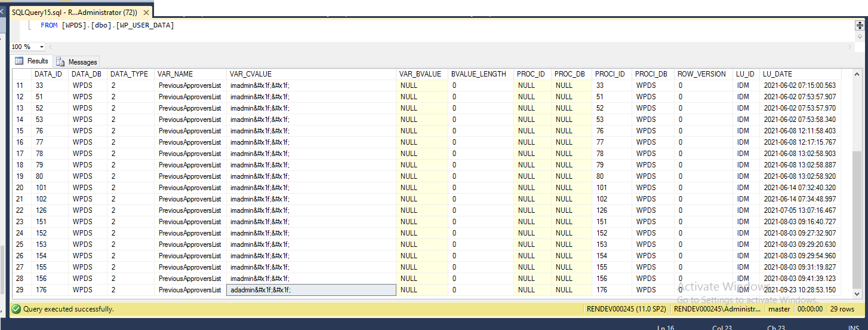The width and height of the screenshot is (868, 330).
Task: Select the adadmin VAR_CVALUE cell
Action: (x=310, y=290)
